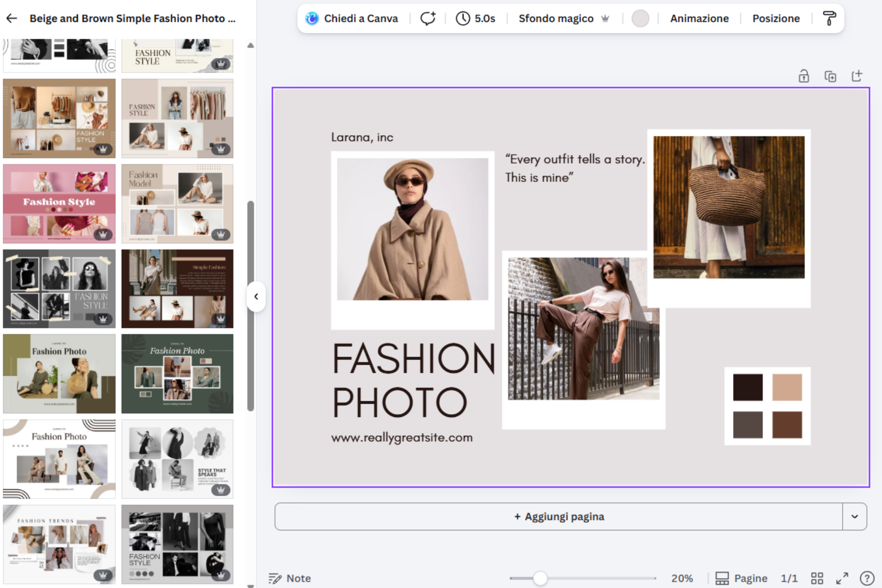Click the Chiedi a Canva button
Screen dimensions: 882x588
[x=352, y=18]
